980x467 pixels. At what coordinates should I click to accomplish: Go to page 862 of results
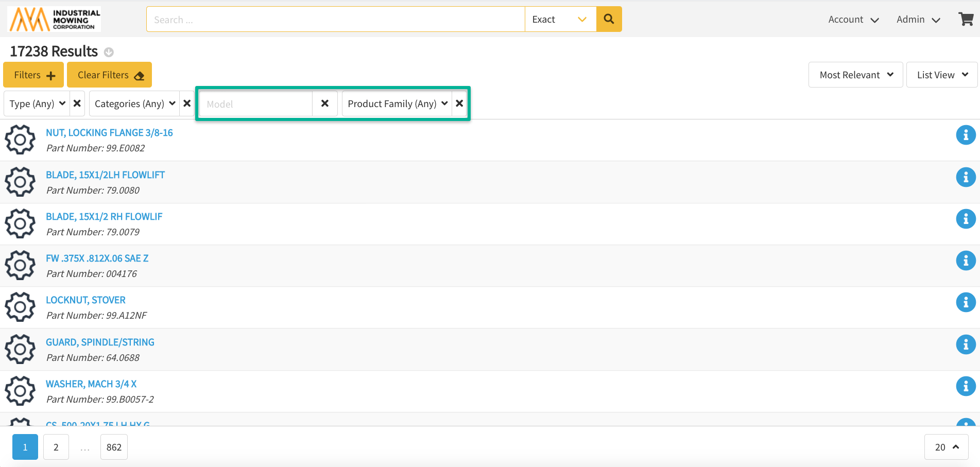(x=114, y=447)
